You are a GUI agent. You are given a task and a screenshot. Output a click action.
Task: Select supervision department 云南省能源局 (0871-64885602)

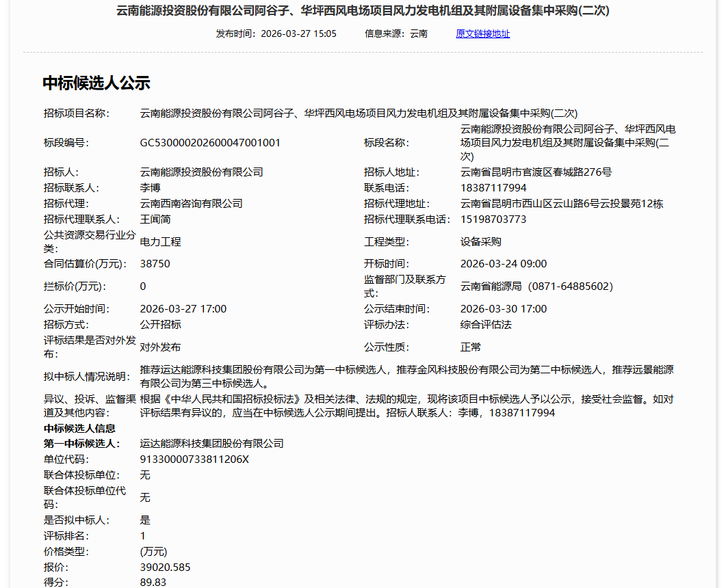point(536,286)
